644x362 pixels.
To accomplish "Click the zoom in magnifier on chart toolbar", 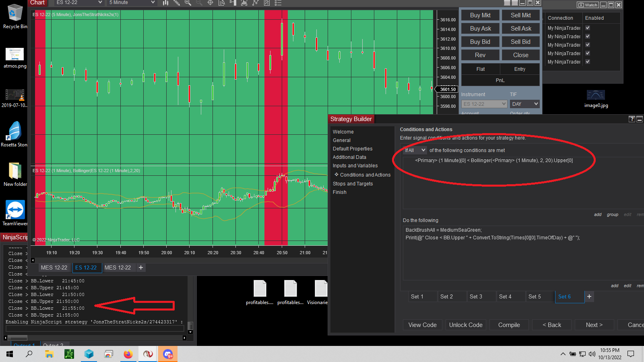I will coord(188,2).
